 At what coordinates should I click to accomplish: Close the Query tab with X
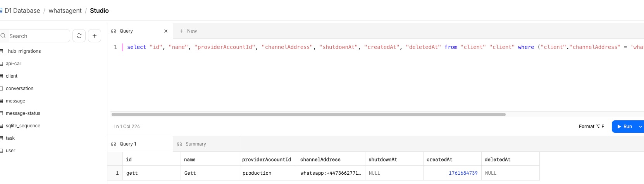166,31
